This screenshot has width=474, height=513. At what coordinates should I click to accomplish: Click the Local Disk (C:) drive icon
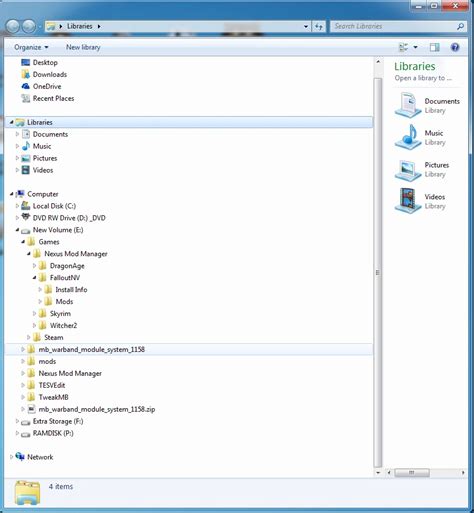pos(26,206)
